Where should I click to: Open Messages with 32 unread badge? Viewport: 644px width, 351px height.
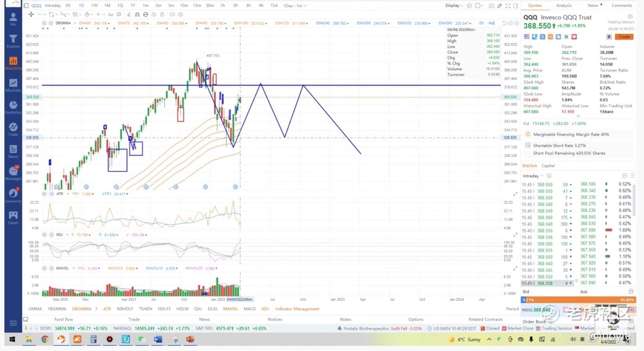[x=13, y=173]
